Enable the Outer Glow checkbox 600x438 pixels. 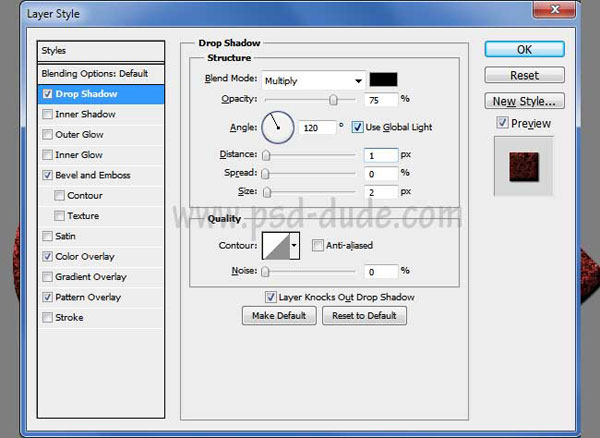point(47,134)
